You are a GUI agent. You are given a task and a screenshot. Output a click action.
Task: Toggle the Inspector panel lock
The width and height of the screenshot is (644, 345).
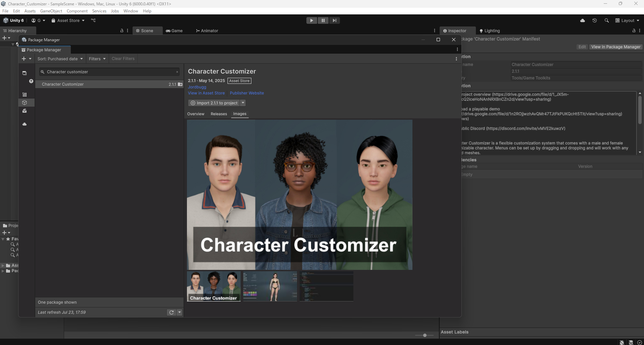click(x=634, y=31)
